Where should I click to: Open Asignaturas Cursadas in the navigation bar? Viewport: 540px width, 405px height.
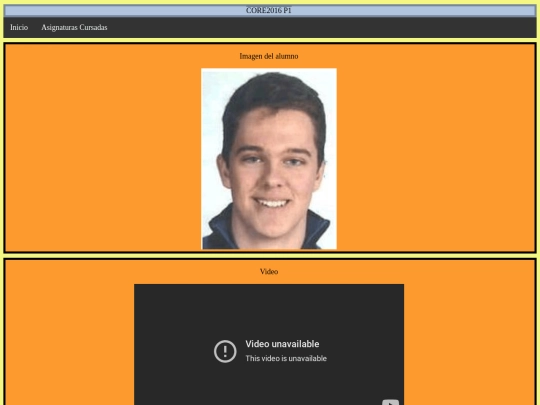[74, 28]
